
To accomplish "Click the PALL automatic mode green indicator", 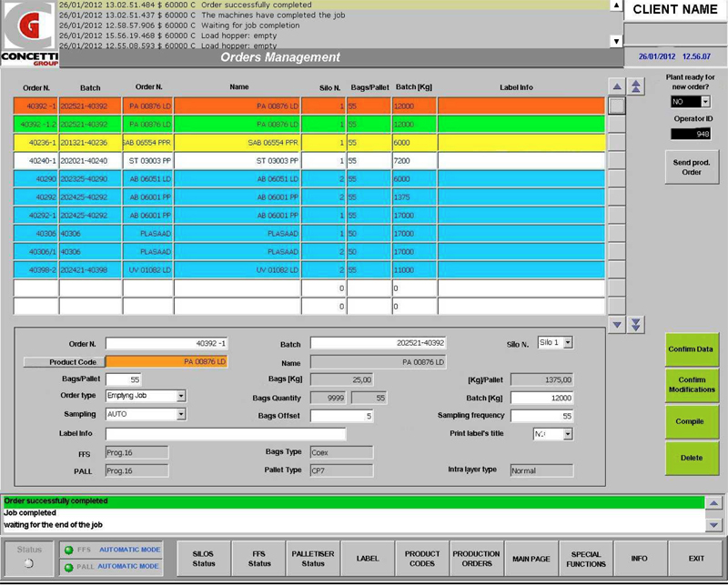I will (69, 568).
